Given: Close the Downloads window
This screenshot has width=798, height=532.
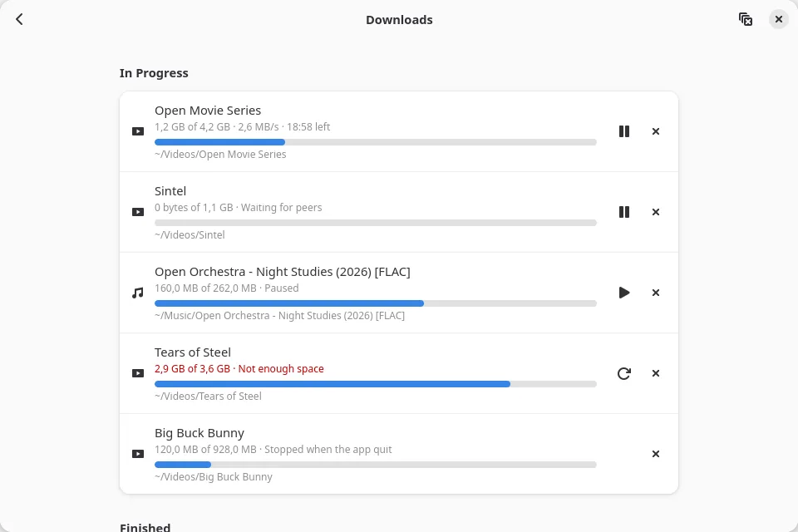Looking at the screenshot, I should tap(779, 19).
